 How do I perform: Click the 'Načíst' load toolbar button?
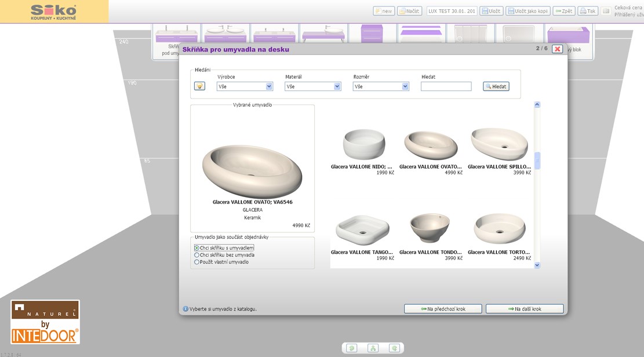click(409, 11)
